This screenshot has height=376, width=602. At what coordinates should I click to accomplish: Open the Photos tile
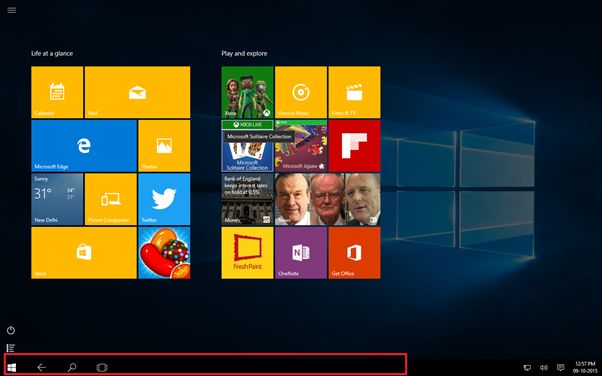164,146
